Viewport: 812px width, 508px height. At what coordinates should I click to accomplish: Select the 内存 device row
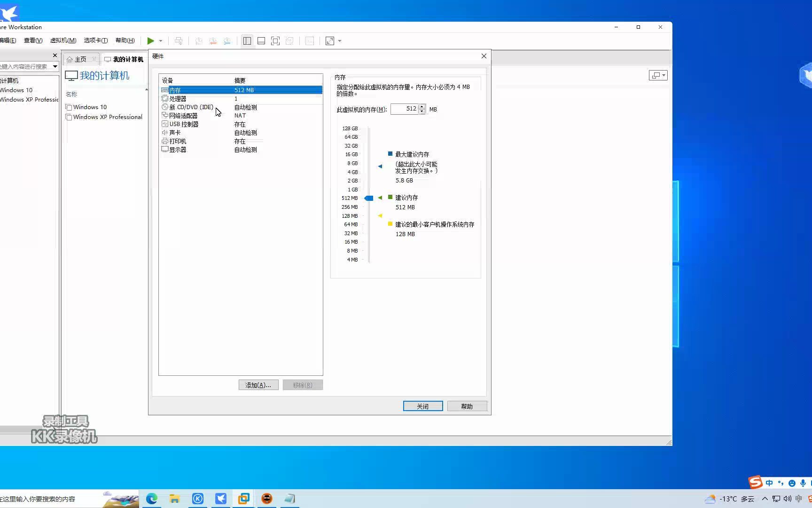(241, 90)
